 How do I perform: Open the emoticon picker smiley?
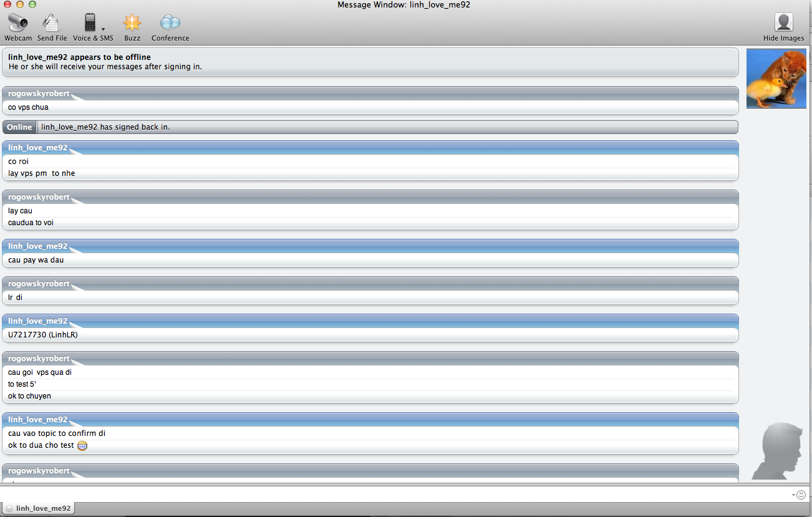pyautogui.click(x=801, y=495)
